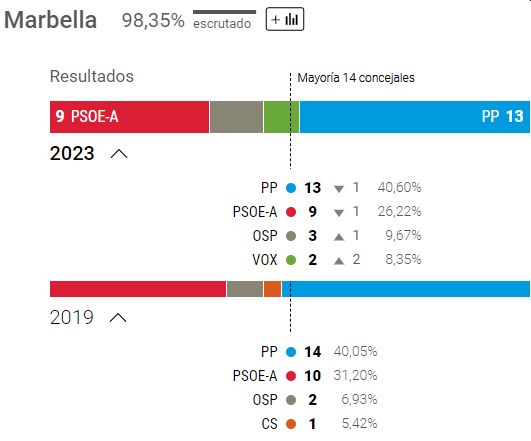Screen dimensions: 531x441
Task: Click the OSP gray dot in 2023
Action: [x=291, y=236]
